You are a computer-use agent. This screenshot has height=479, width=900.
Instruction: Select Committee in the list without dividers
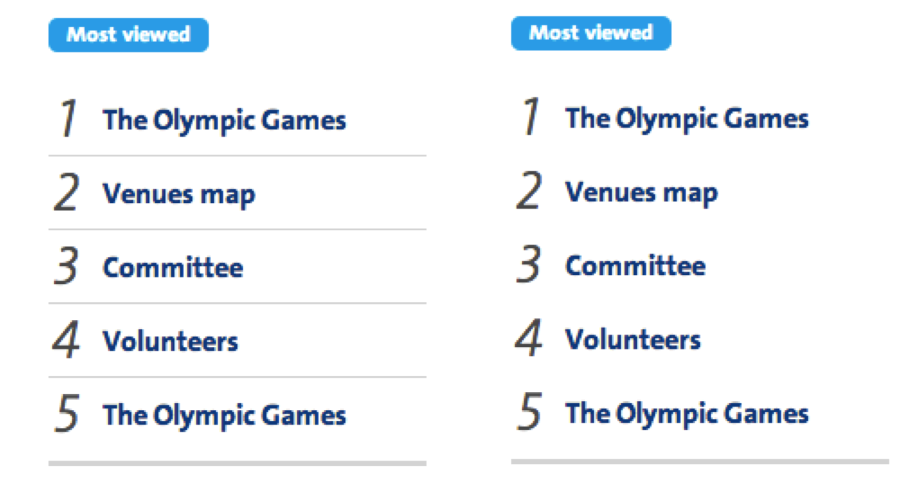point(635,266)
